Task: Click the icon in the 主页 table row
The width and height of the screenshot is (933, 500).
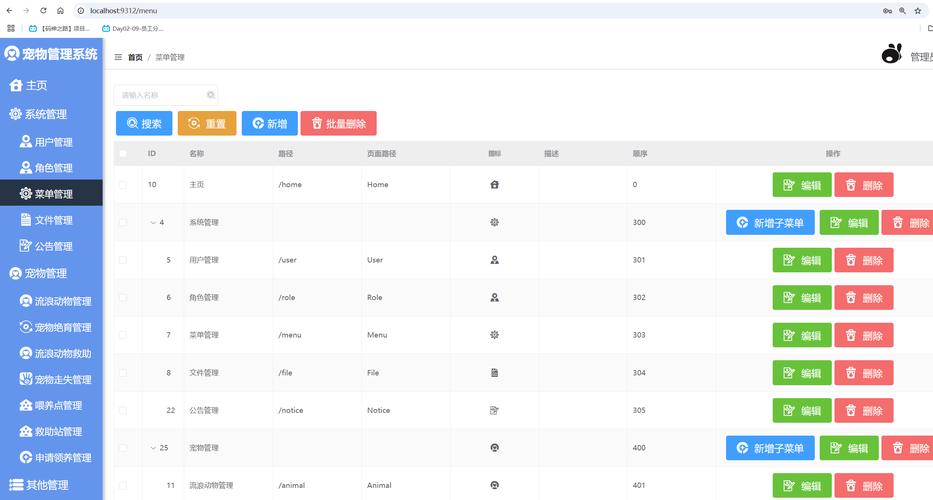Action: tap(494, 185)
